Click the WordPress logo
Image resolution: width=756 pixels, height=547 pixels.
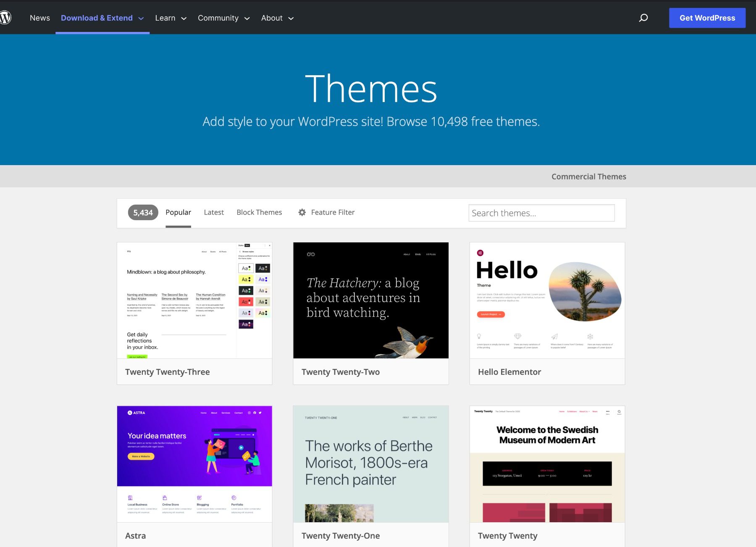point(6,18)
